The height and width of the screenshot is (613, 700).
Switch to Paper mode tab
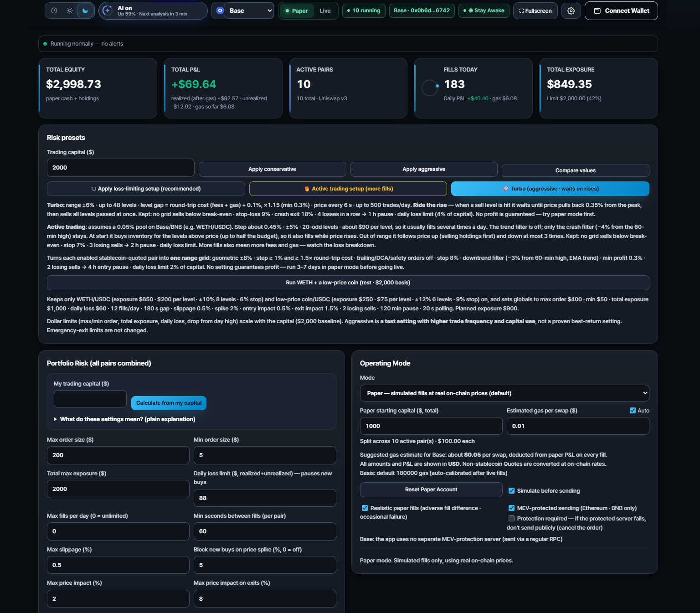297,11
